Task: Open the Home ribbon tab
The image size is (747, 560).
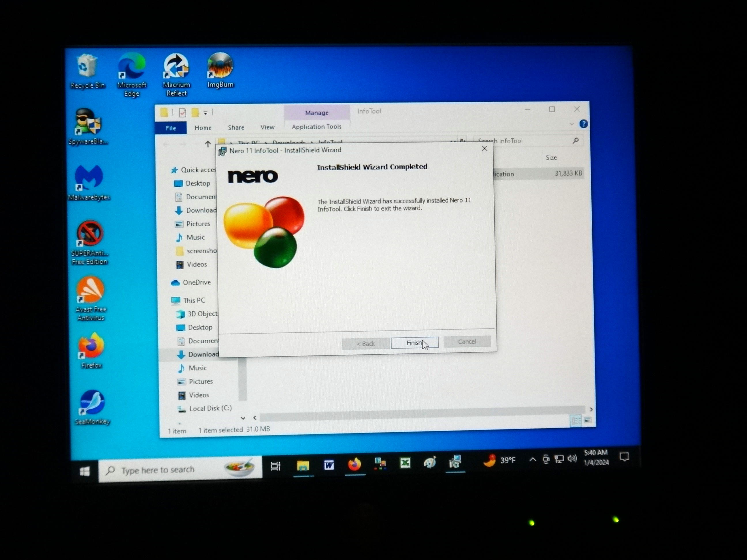Action: [x=203, y=128]
